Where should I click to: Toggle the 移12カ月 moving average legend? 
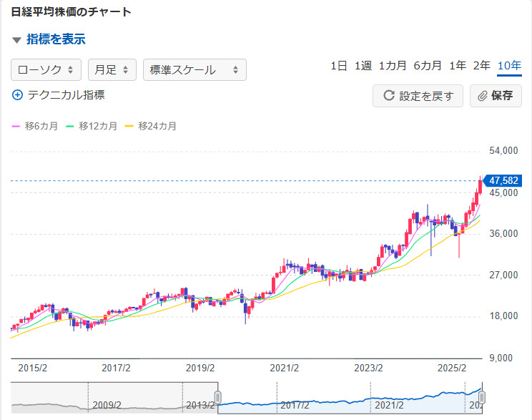point(92,126)
